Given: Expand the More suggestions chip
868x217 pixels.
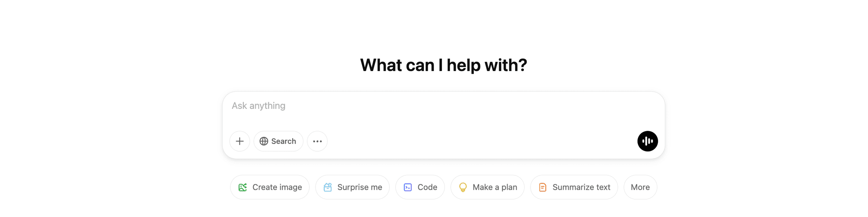Looking at the screenshot, I should point(640,187).
